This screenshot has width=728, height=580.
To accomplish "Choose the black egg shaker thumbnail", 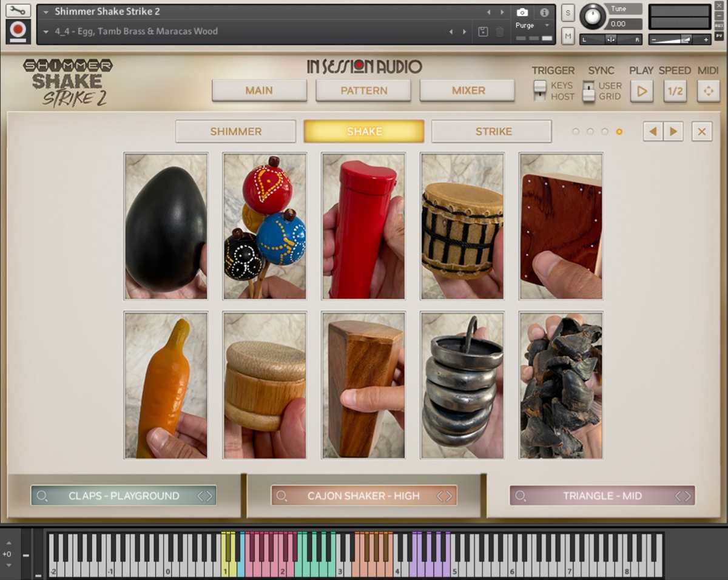I will (x=166, y=226).
